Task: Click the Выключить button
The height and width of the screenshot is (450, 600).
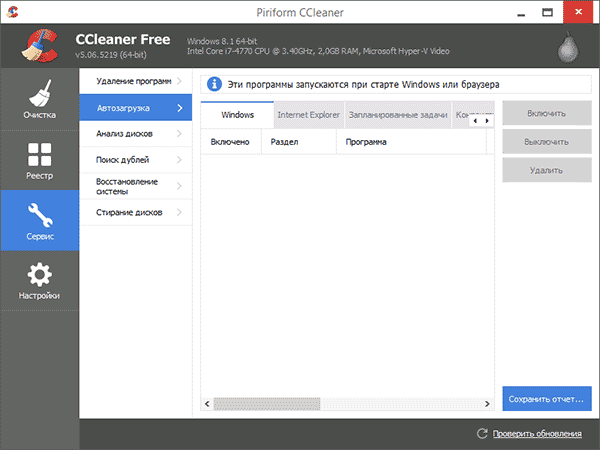Action: click(x=547, y=142)
